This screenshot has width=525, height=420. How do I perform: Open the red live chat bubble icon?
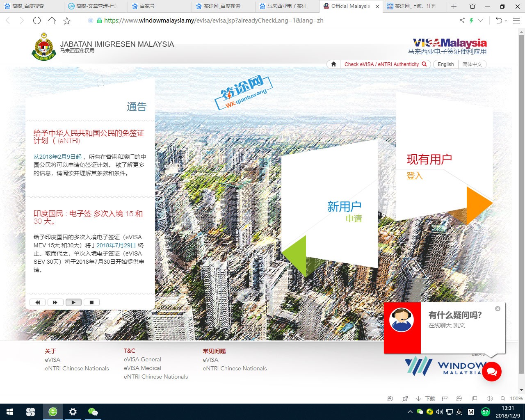pyautogui.click(x=491, y=372)
